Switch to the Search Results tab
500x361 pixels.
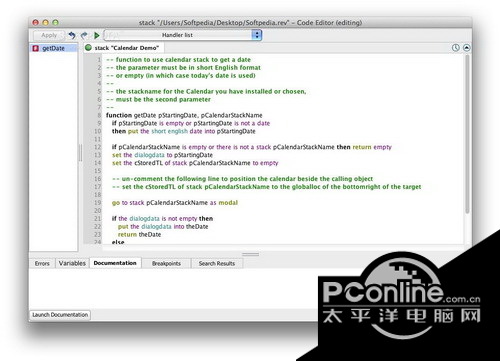(x=217, y=263)
